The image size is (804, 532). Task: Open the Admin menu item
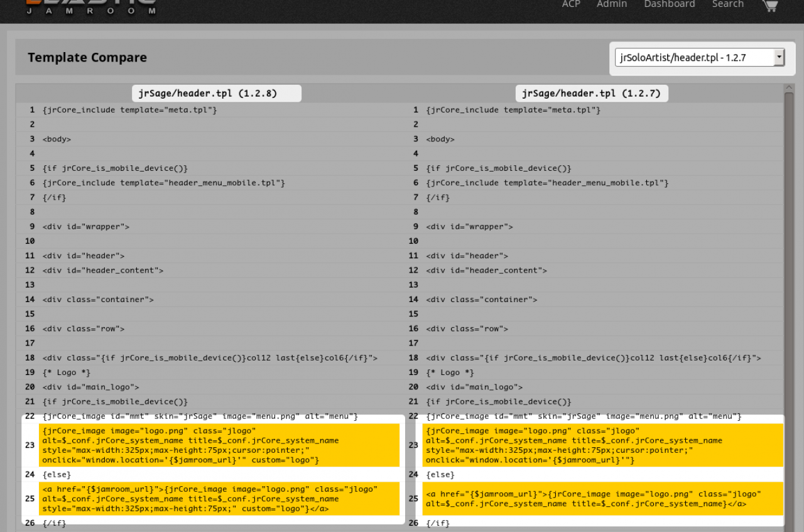tap(611, 4)
